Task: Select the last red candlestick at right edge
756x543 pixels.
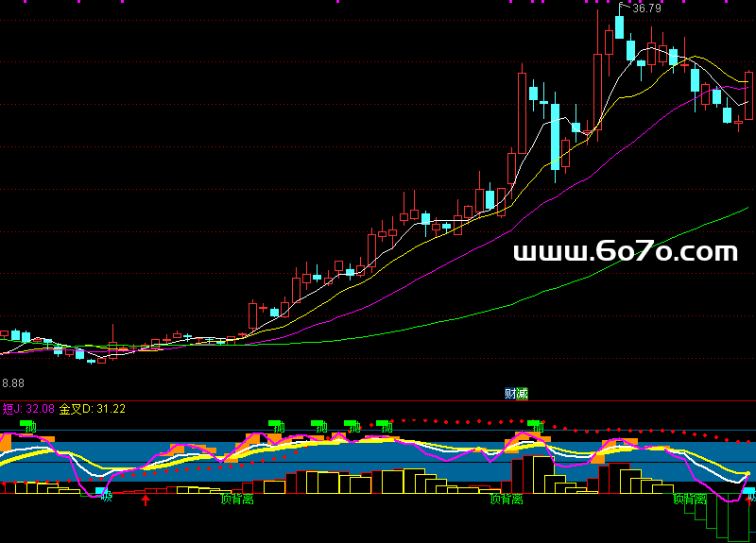Action: point(749,94)
